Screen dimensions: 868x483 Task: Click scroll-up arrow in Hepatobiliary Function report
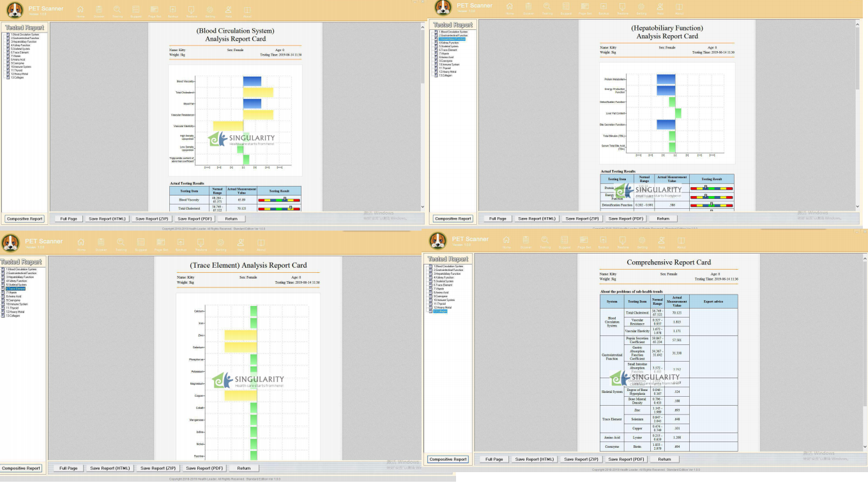[857, 23]
